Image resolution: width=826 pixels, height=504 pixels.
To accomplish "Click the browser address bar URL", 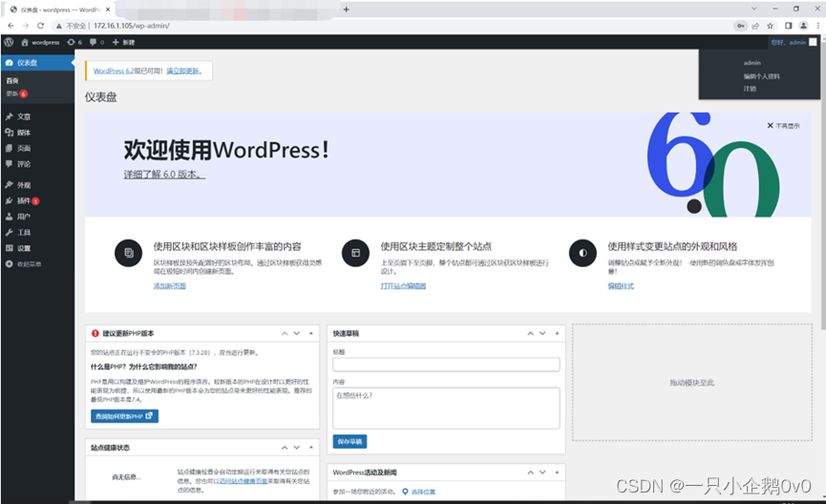I will 132,25.
